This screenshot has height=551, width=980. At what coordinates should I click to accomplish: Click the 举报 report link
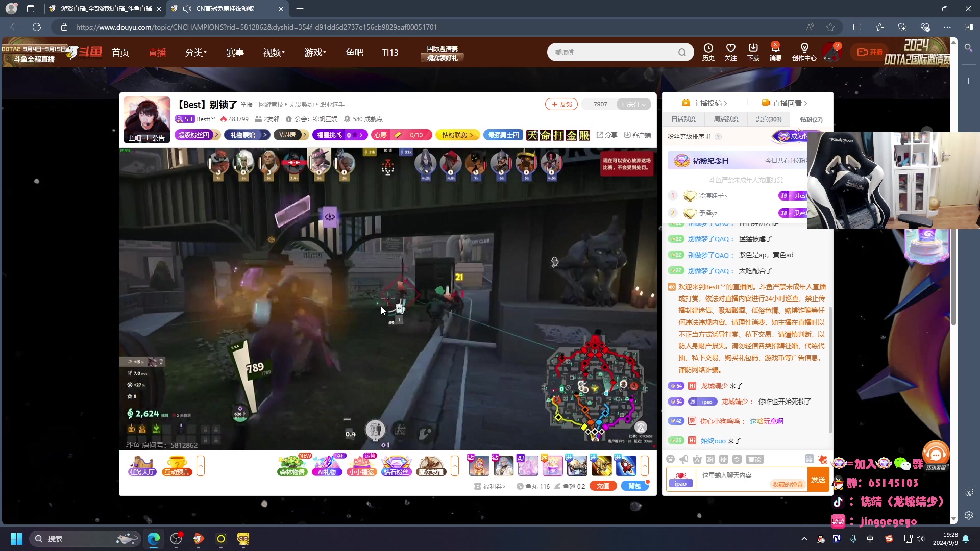(247, 104)
